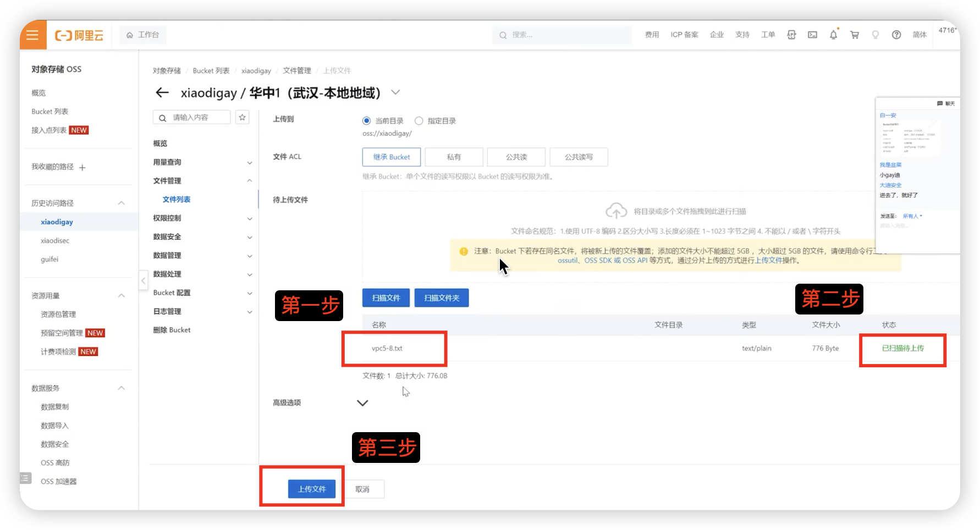980x530 pixels.
Task: Click the xiaodigay breadcrumb
Action: (x=256, y=70)
